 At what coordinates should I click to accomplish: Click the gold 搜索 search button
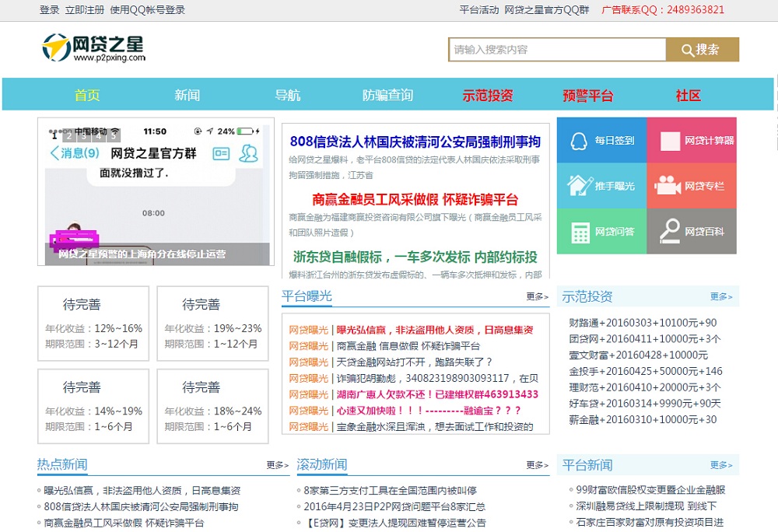(702, 50)
